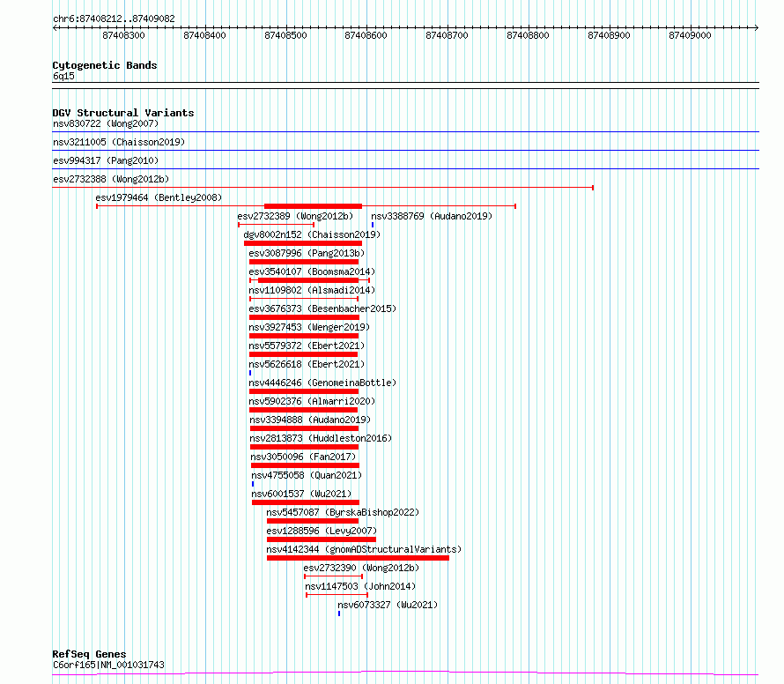
Task: Click the red bracket under esv2732390
Action: (x=333, y=576)
